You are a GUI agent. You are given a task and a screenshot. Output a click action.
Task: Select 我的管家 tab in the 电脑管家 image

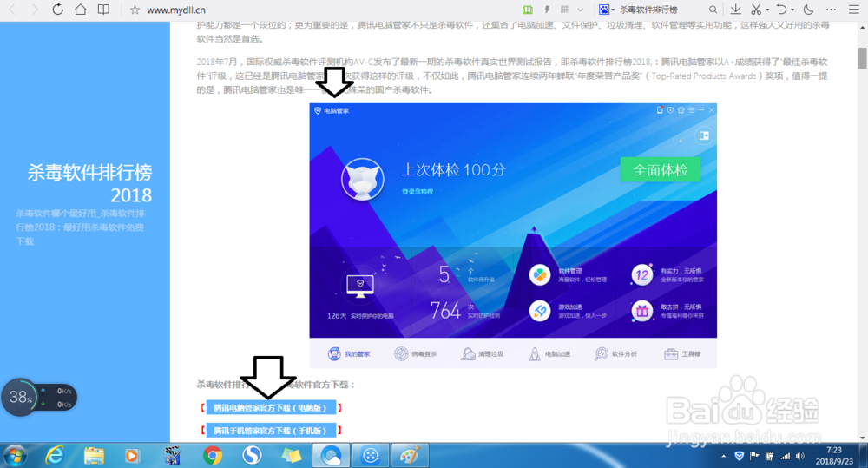[x=349, y=354]
